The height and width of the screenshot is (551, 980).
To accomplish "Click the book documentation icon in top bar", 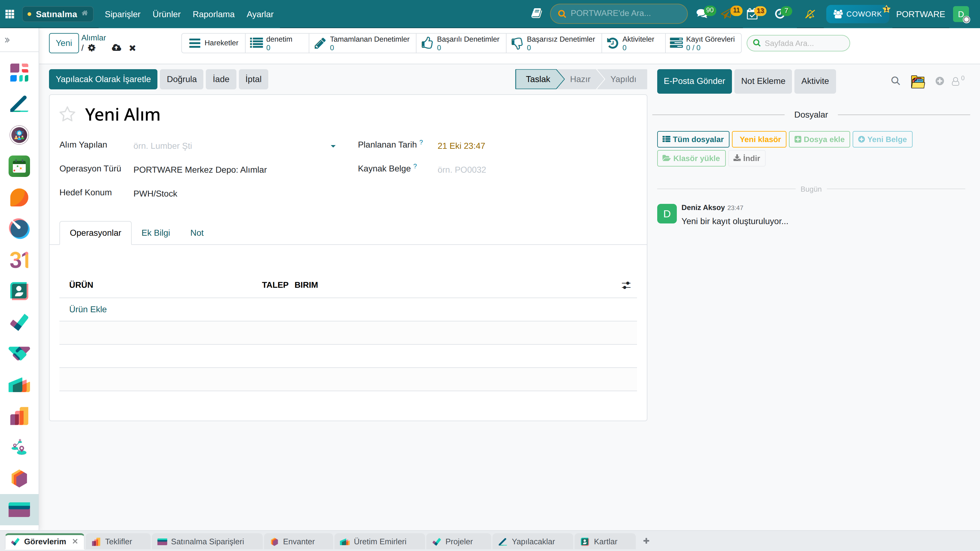I will [x=537, y=14].
